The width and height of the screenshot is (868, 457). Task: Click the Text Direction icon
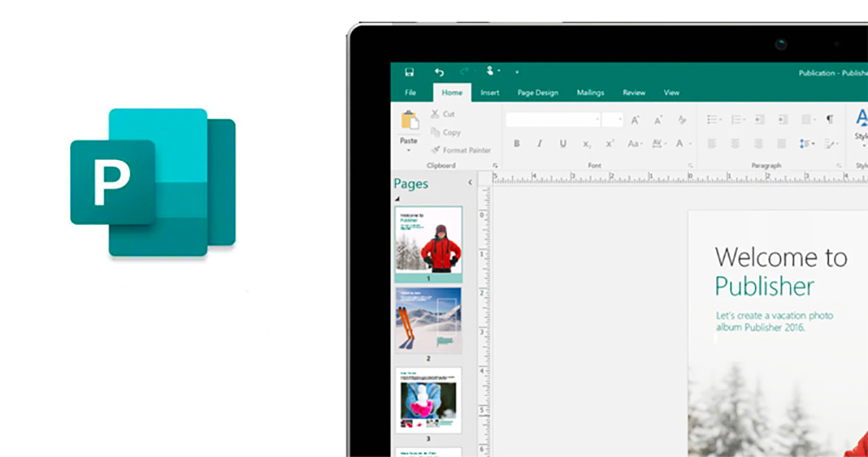(830, 144)
